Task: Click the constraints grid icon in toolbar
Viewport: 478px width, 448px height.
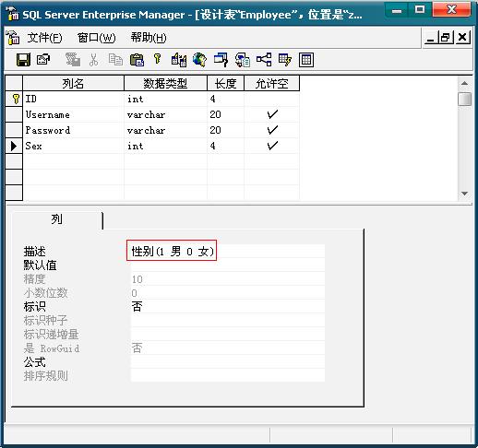Action: (x=306, y=60)
